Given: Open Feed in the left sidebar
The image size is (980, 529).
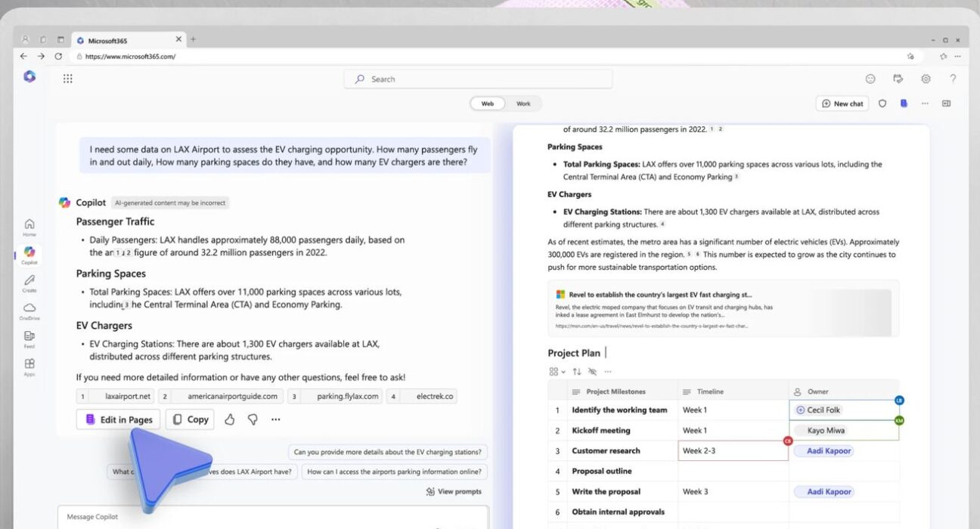Looking at the screenshot, I should point(29,339).
